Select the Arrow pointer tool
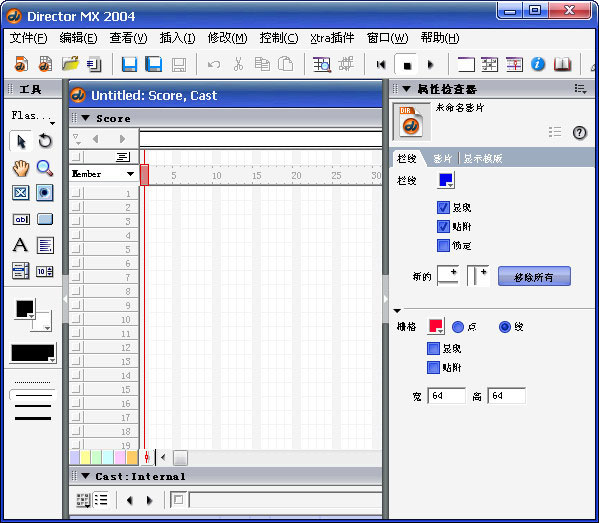The image size is (599, 523). (21, 141)
